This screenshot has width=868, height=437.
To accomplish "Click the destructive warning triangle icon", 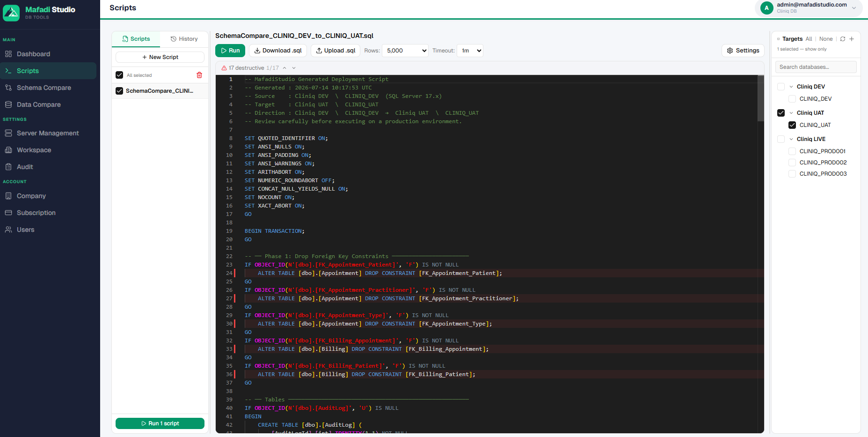I will click(224, 68).
